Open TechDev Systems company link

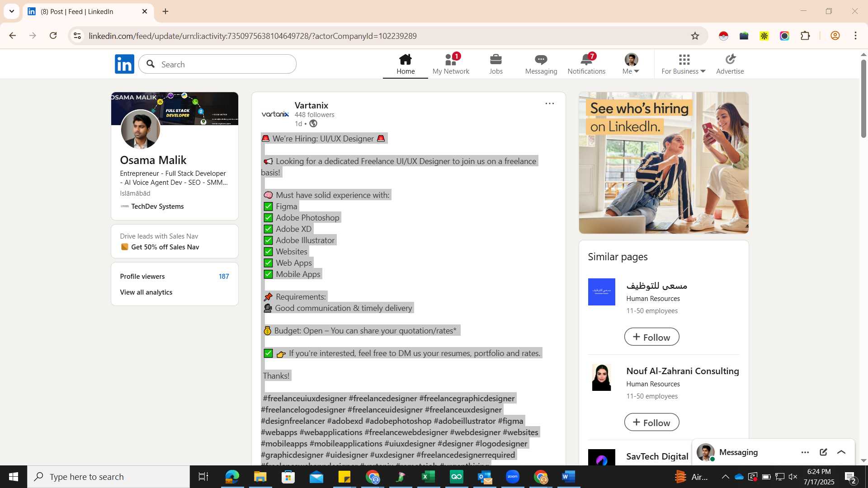click(x=157, y=206)
